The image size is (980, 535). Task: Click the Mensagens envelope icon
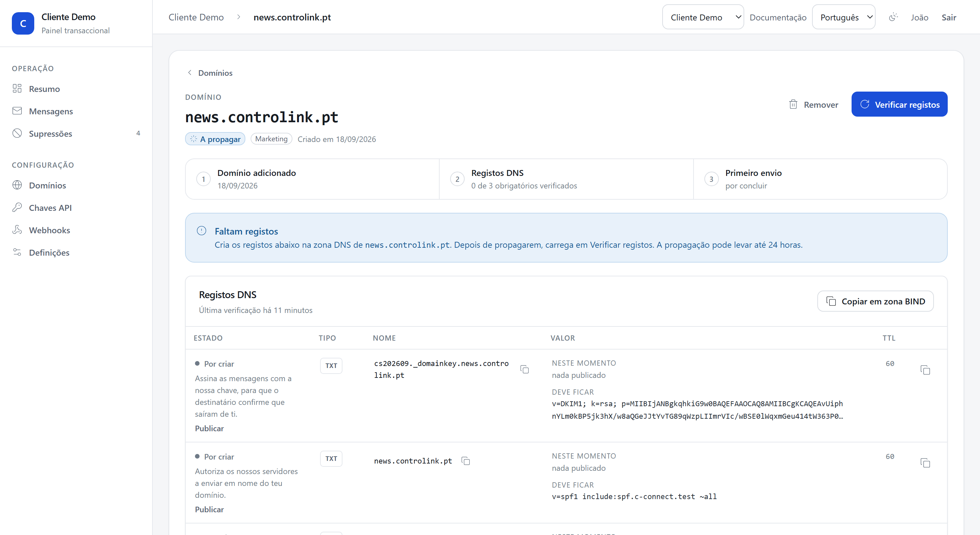click(x=17, y=111)
